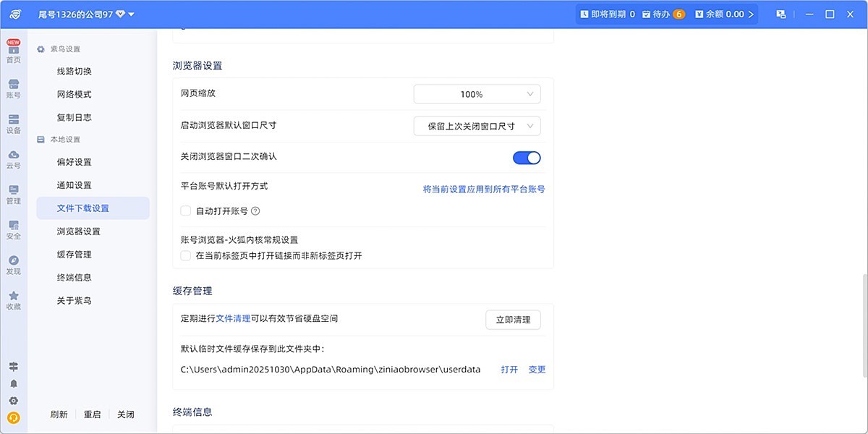This screenshot has width=868, height=434.
Task: Click 立即清理 to clear cache
Action: coord(513,319)
